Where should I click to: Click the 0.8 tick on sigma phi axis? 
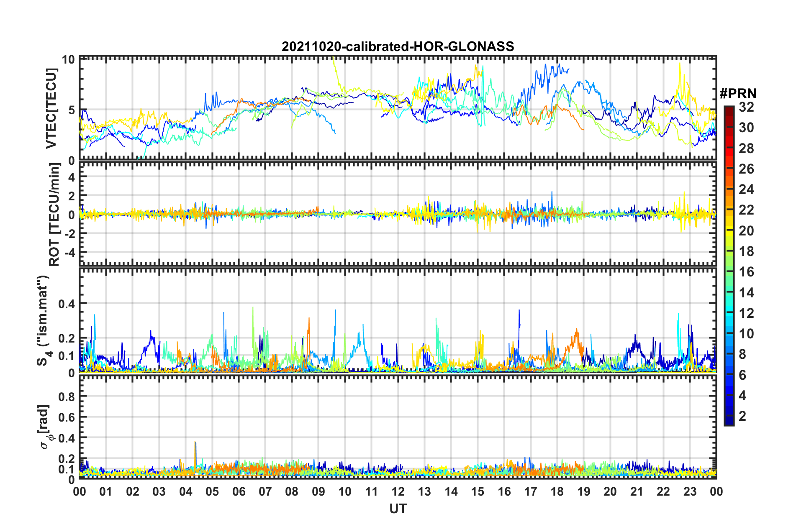click(x=67, y=396)
